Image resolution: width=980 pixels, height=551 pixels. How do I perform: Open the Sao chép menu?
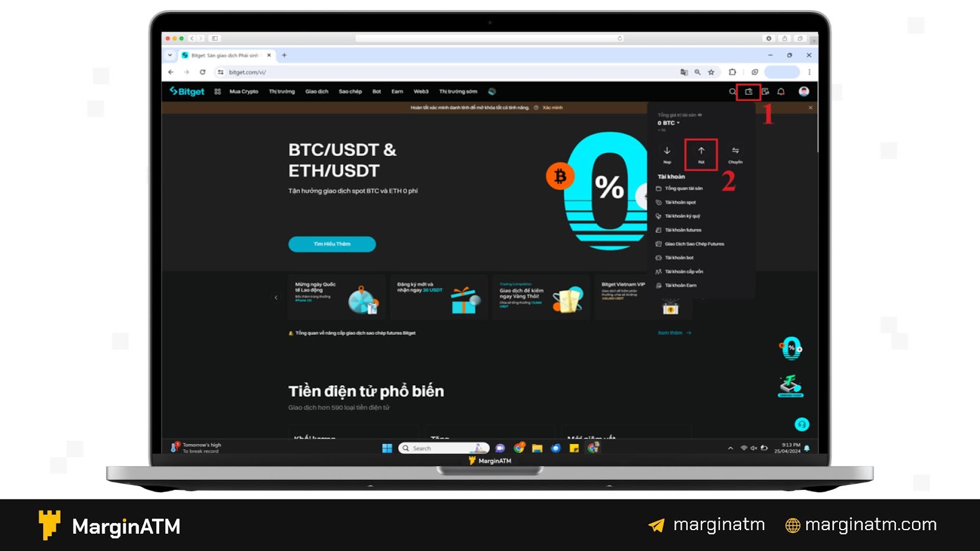coord(350,91)
